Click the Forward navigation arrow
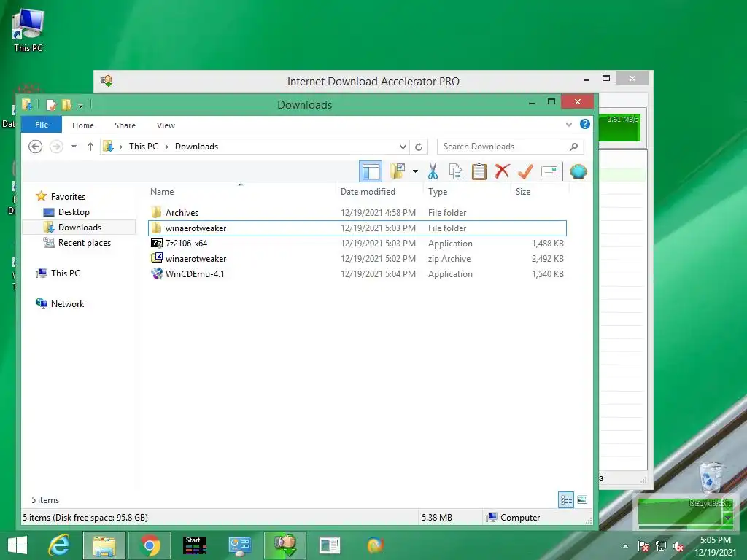 (56, 146)
